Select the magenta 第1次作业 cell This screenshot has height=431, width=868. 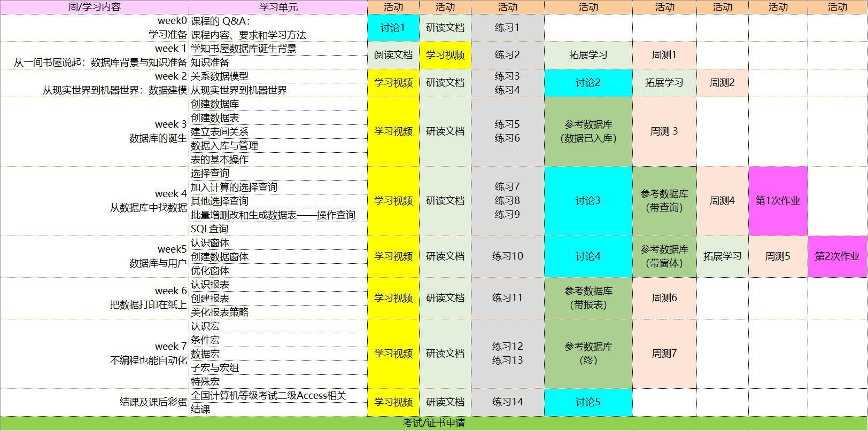[x=778, y=201]
